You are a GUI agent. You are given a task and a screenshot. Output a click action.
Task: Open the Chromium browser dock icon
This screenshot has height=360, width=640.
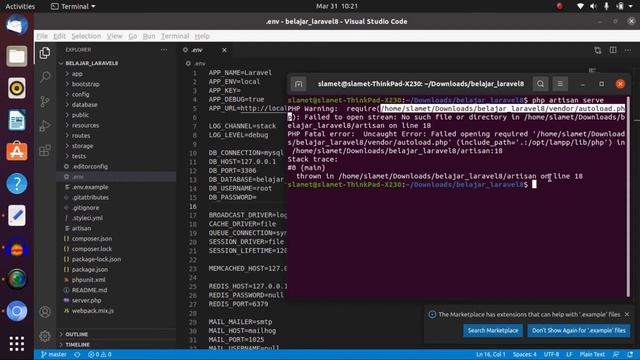(17, 311)
